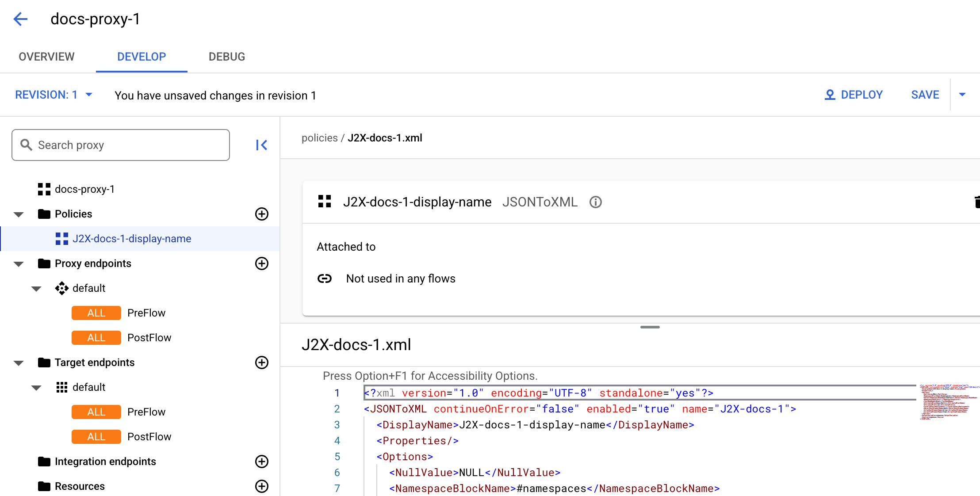The width and height of the screenshot is (980, 496).
Task: Collapse the Policies folder in the tree
Action: [x=18, y=214]
